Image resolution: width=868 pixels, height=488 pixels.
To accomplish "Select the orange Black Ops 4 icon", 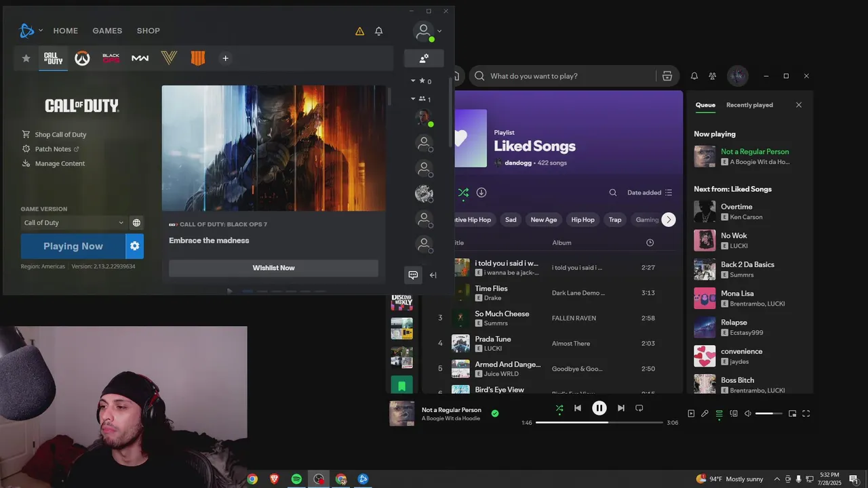I will tap(197, 58).
